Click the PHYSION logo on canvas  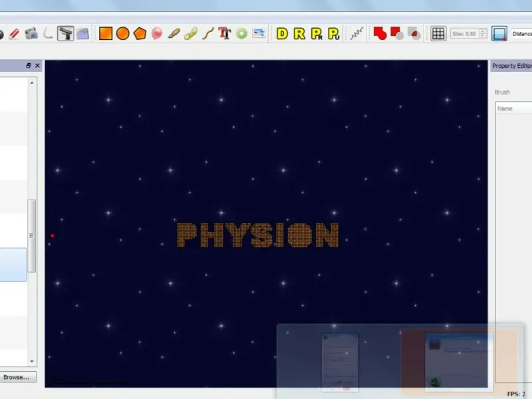click(x=258, y=235)
